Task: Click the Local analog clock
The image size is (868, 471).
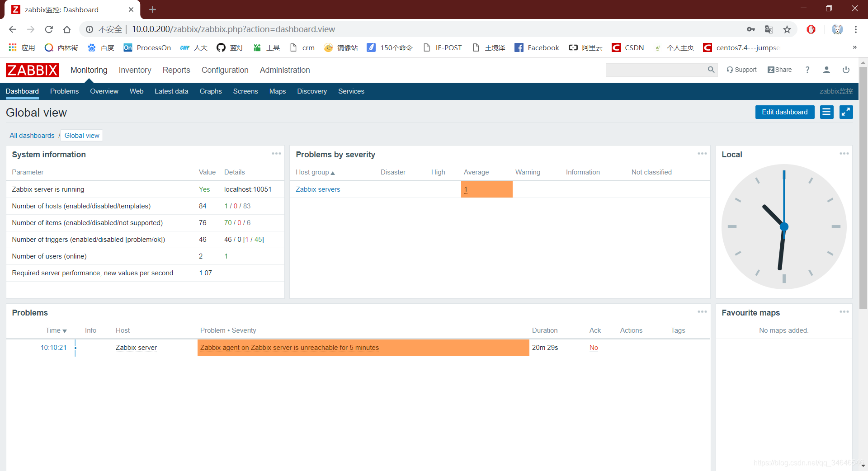Action: [x=784, y=226]
